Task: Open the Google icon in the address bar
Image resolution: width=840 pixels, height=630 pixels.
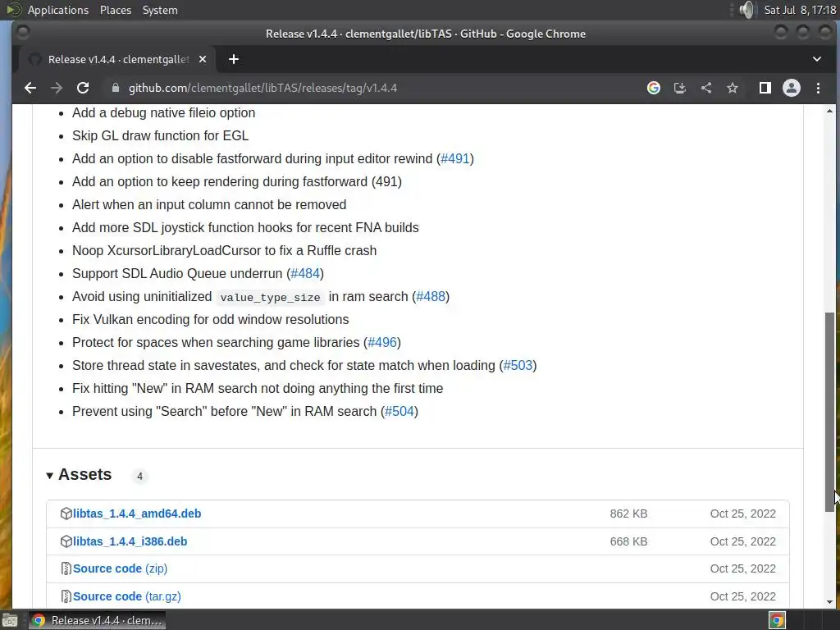Action: (x=654, y=88)
